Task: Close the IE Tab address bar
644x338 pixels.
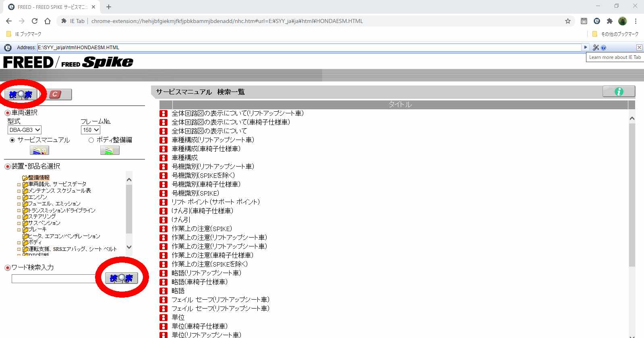Action: click(x=639, y=47)
